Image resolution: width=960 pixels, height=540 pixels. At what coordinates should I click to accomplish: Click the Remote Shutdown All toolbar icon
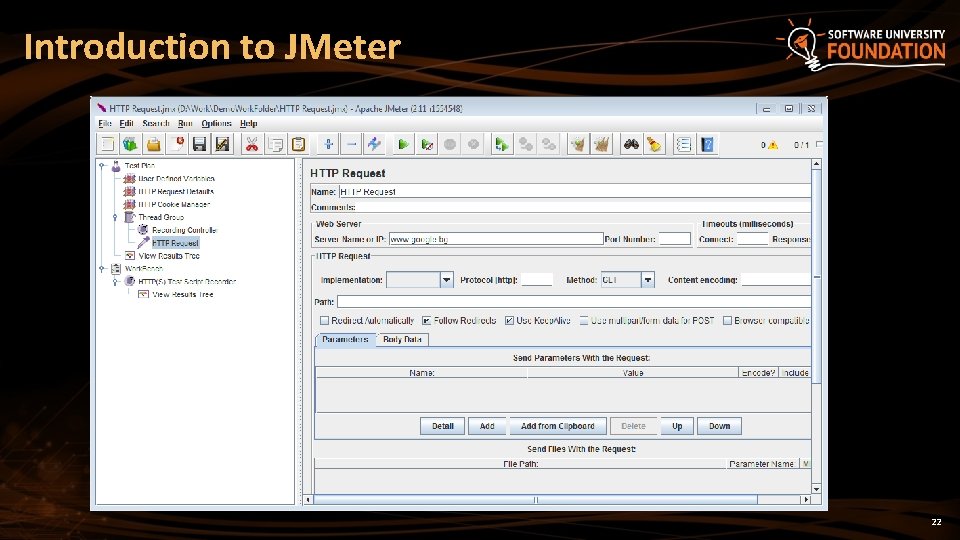pyautogui.click(x=549, y=144)
